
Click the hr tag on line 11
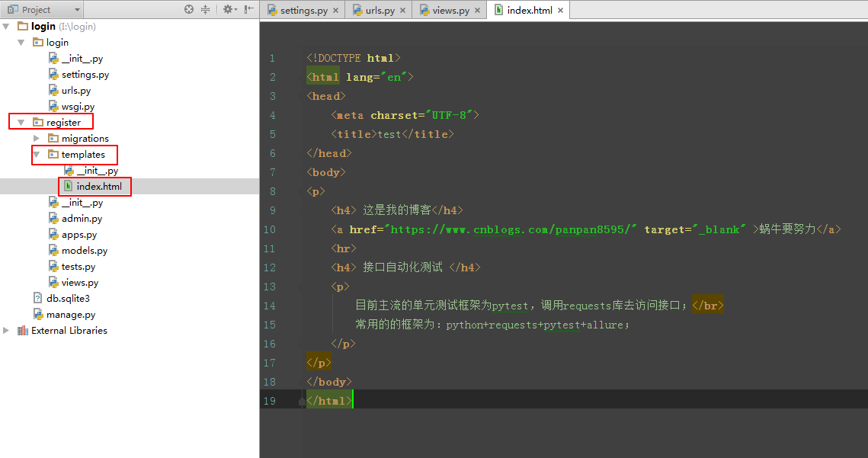click(344, 248)
